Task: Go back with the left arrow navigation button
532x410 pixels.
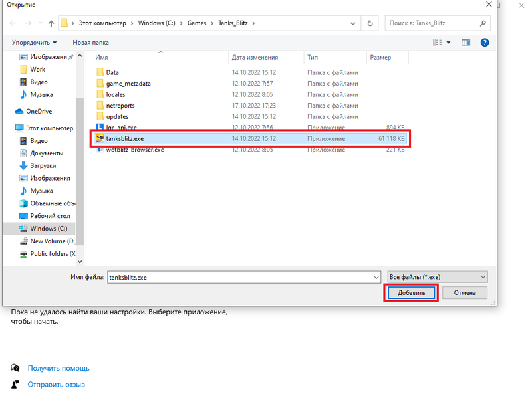Action: 13,23
